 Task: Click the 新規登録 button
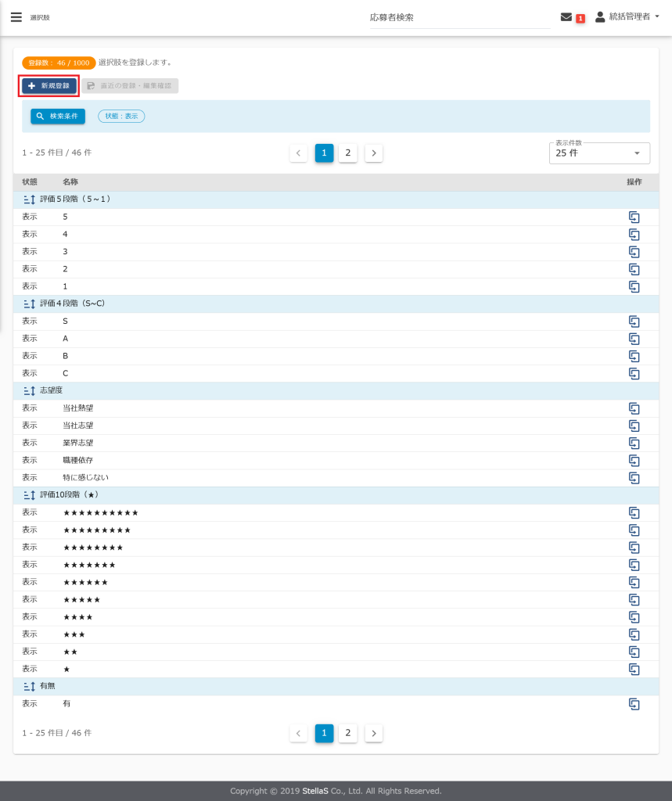coord(49,86)
